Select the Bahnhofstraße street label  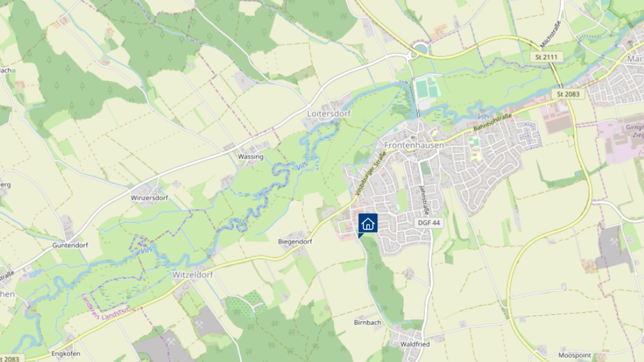[493, 123]
